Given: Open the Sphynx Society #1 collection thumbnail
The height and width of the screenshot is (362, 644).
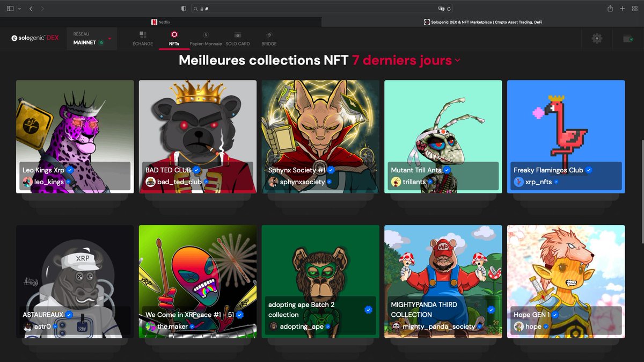Looking at the screenshot, I should click(320, 136).
